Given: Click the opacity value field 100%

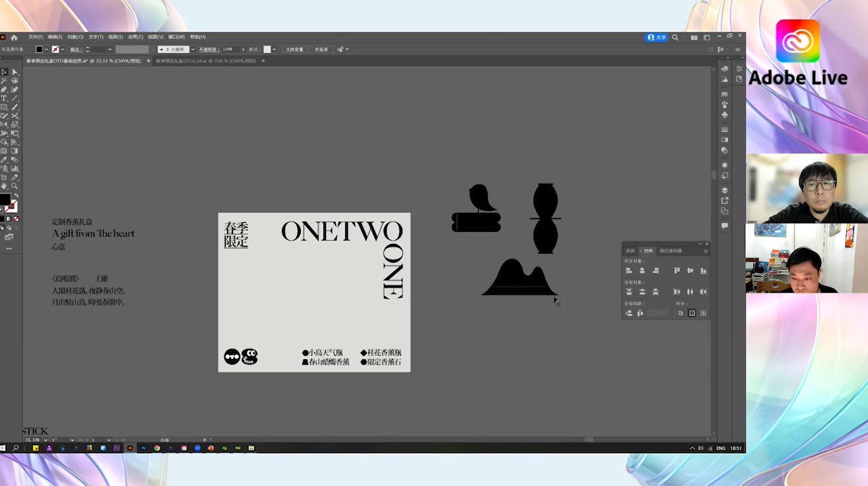Looking at the screenshot, I should [230, 49].
